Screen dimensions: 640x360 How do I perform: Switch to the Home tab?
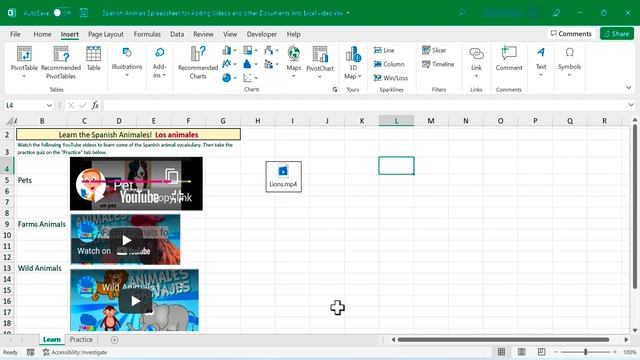[42, 34]
